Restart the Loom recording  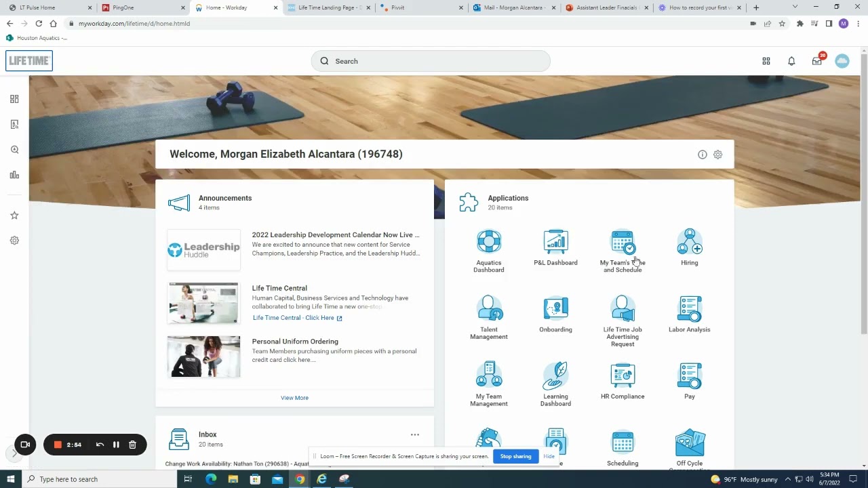(100, 445)
